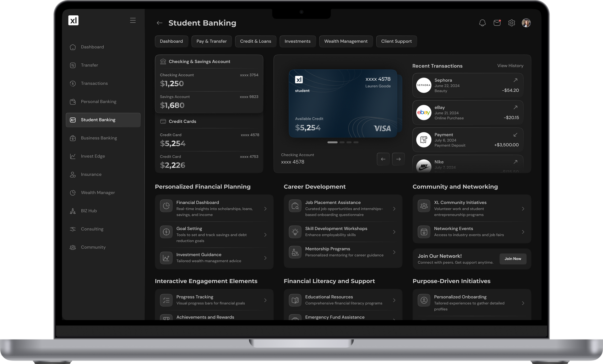Open the Credit & Loans tab

256,41
